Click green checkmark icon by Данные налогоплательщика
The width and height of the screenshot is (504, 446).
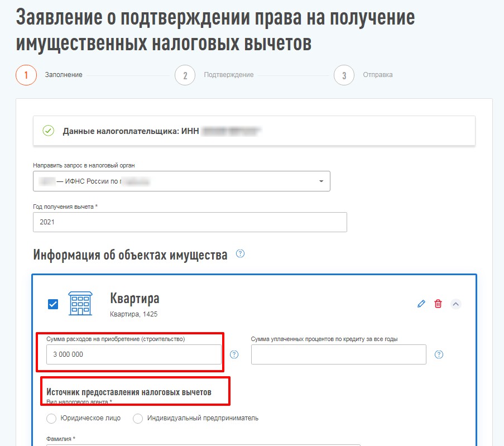coord(49,131)
